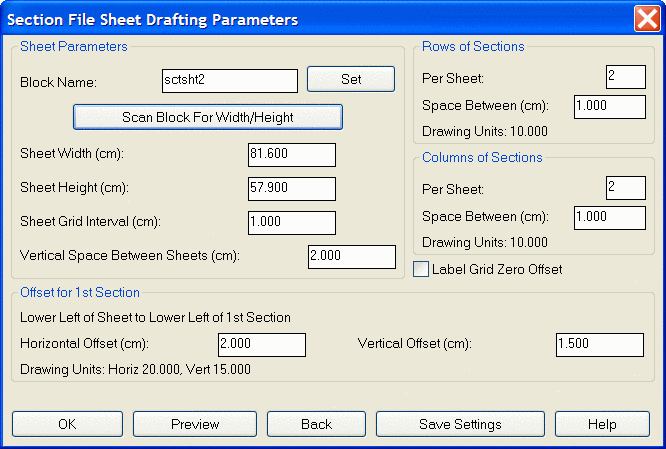Image resolution: width=666 pixels, height=449 pixels.
Task: Click Rows of Sections Space Between field
Action: click(x=610, y=107)
